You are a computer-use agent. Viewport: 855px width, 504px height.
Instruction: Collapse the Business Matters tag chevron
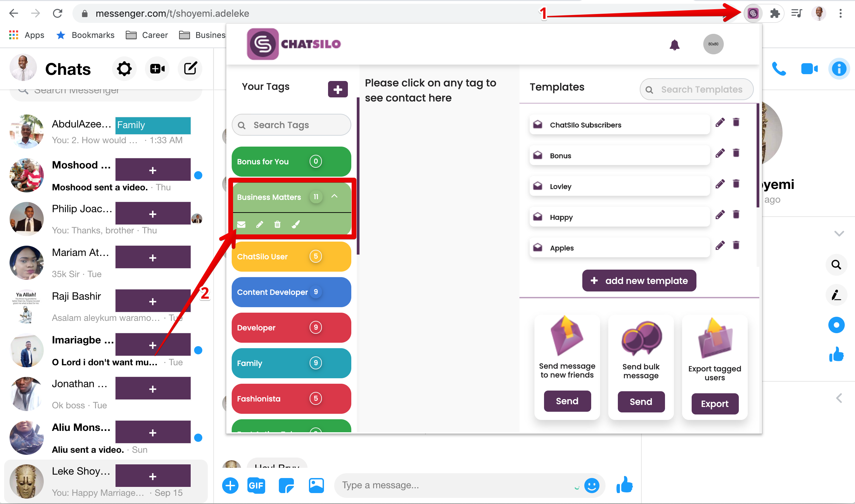coord(335,196)
